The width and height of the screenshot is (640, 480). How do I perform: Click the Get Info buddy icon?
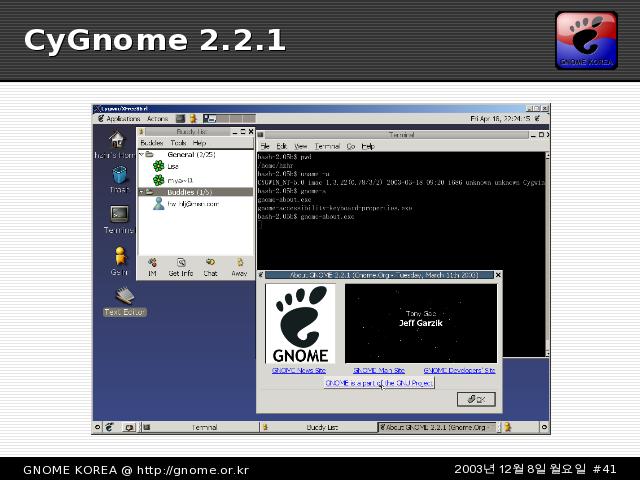(181, 265)
